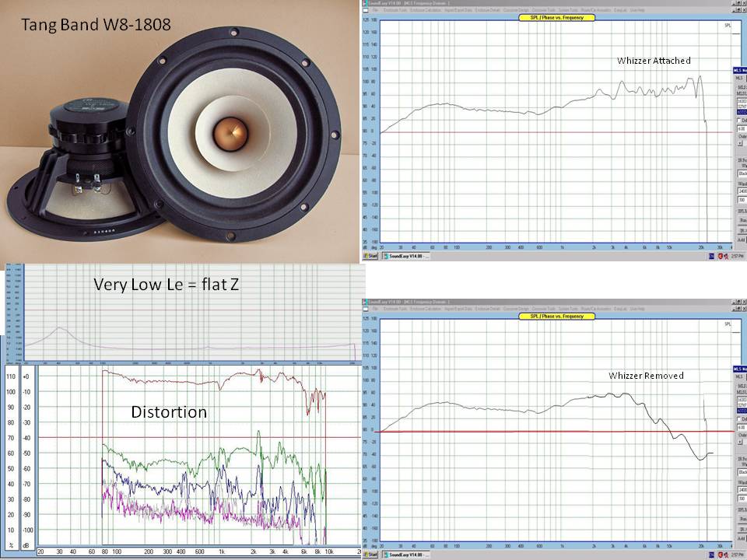Viewport: 747px width, 560px height.
Task: Toggle the checkbox in the upper MLS side panel
Action: click(x=739, y=121)
